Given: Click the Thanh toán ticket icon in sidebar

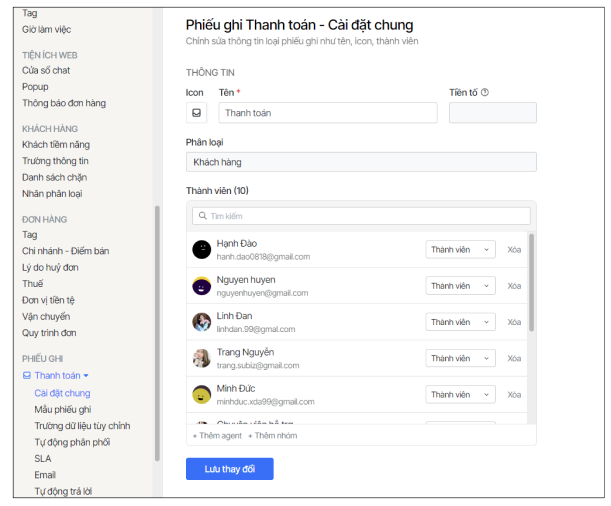Looking at the screenshot, I should 27,376.
